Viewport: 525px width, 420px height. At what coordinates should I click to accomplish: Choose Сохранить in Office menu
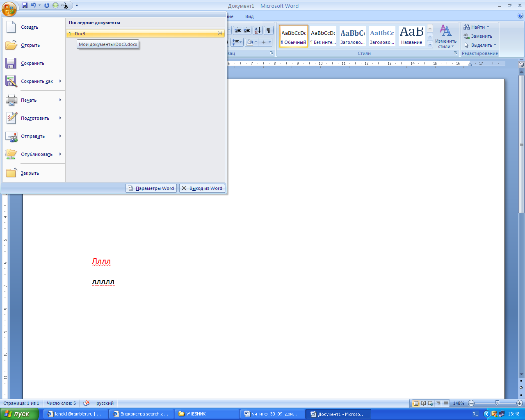[x=34, y=63]
